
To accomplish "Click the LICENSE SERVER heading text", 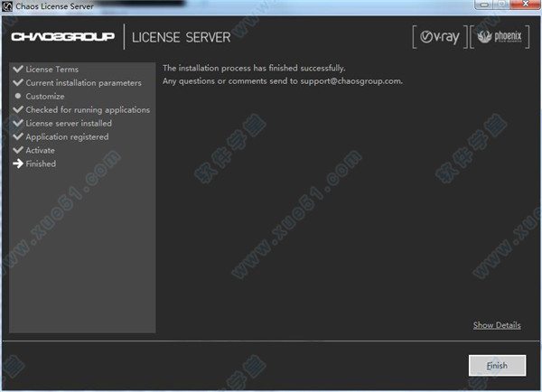I will click(181, 38).
